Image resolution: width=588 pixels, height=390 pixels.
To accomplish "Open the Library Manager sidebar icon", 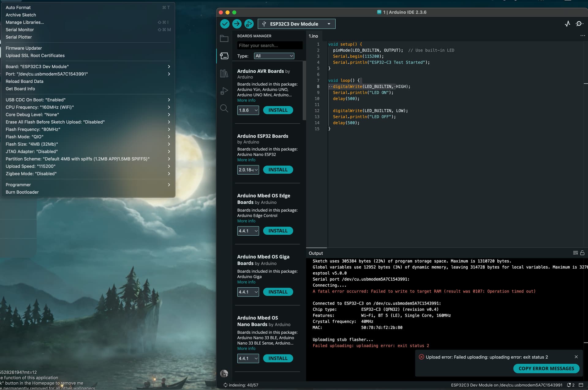I will [224, 74].
